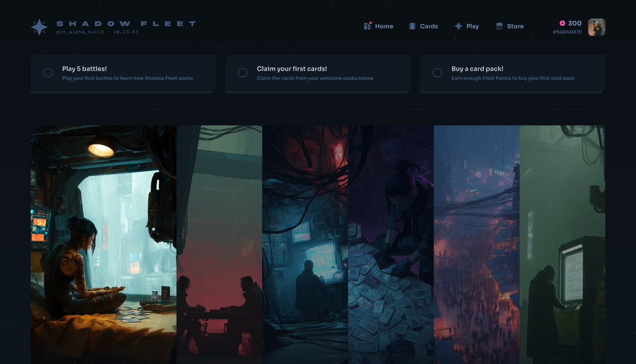Click the battles description about learning Shadow Fleet
This screenshot has width=636, height=364.
click(128, 78)
